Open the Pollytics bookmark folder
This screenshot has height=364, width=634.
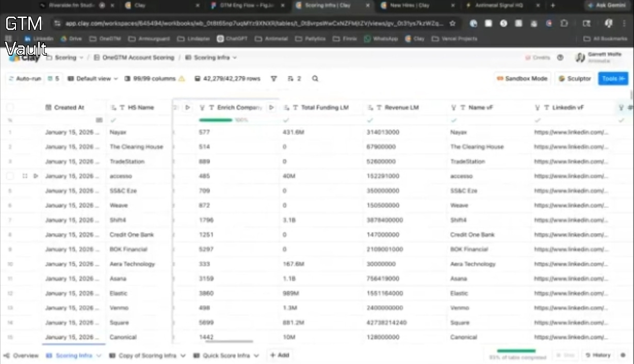pos(311,39)
